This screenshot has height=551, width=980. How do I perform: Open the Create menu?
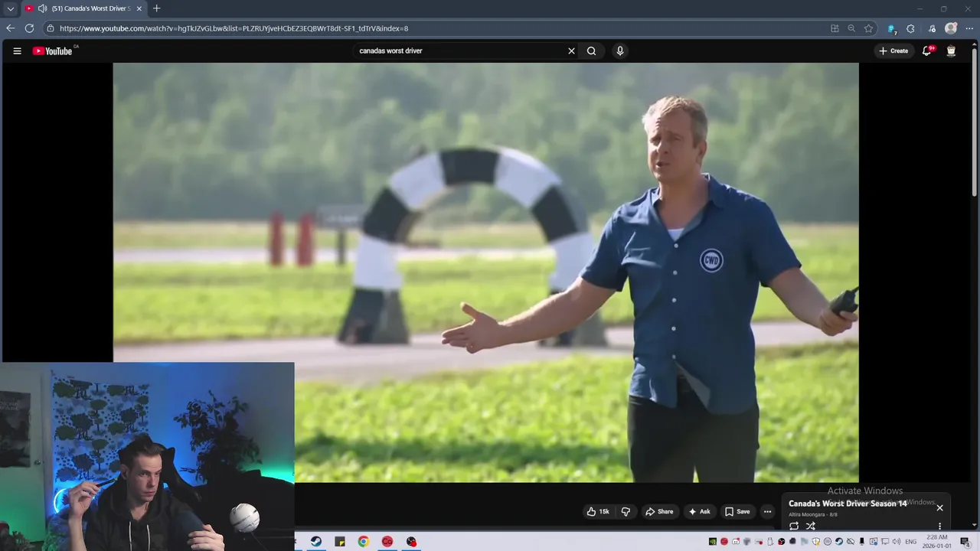click(x=893, y=51)
